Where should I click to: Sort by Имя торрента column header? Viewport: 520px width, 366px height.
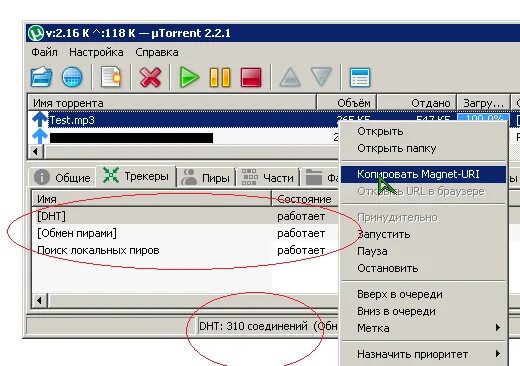[x=172, y=103]
